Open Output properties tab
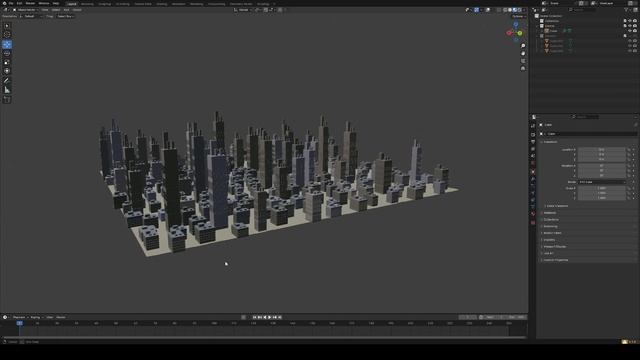Viewport: 640px width, 360px height. (533, 142)
